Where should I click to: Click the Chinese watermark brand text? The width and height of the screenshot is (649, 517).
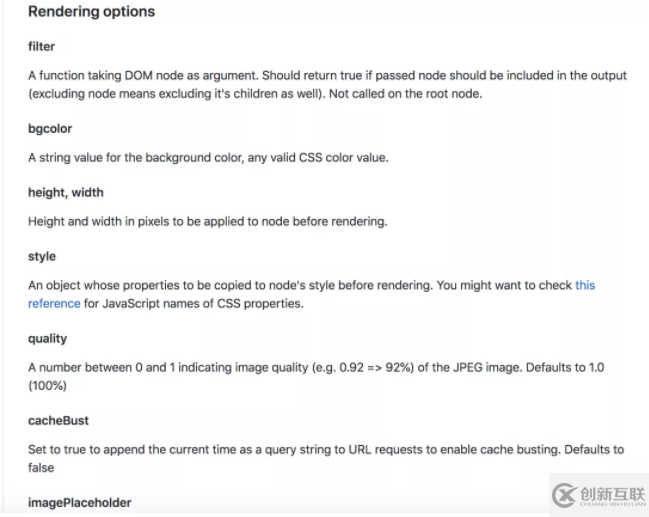click(613, 494)
